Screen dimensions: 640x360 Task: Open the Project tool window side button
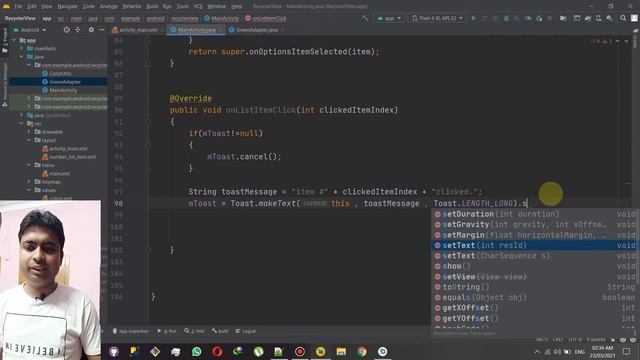point(4,40)
